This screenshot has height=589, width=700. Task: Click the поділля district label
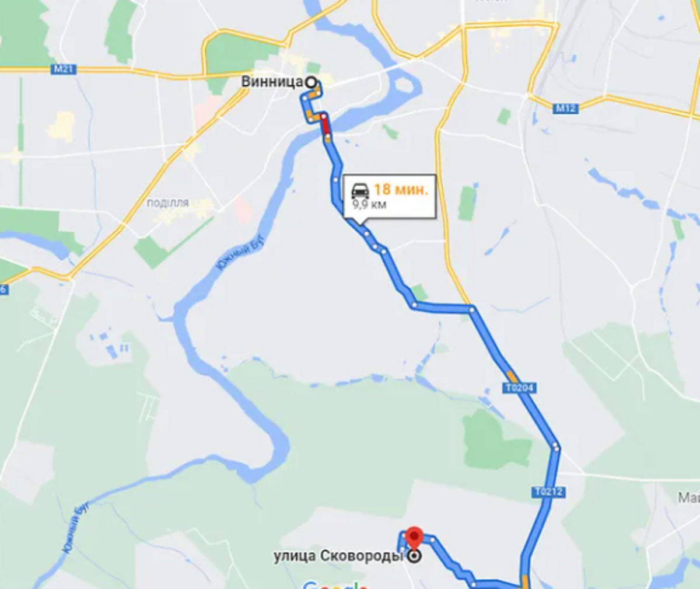pyautogui.click(x=167, y=203)
